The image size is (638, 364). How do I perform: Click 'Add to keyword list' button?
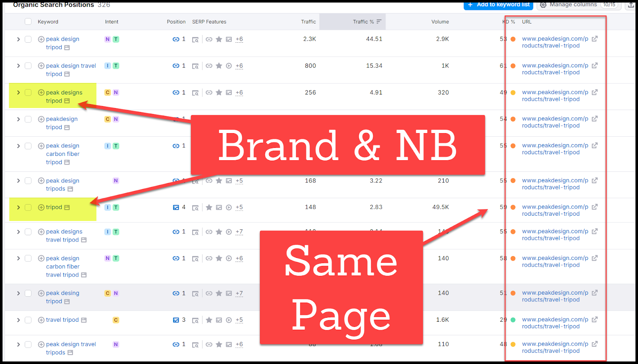(499, 5)
